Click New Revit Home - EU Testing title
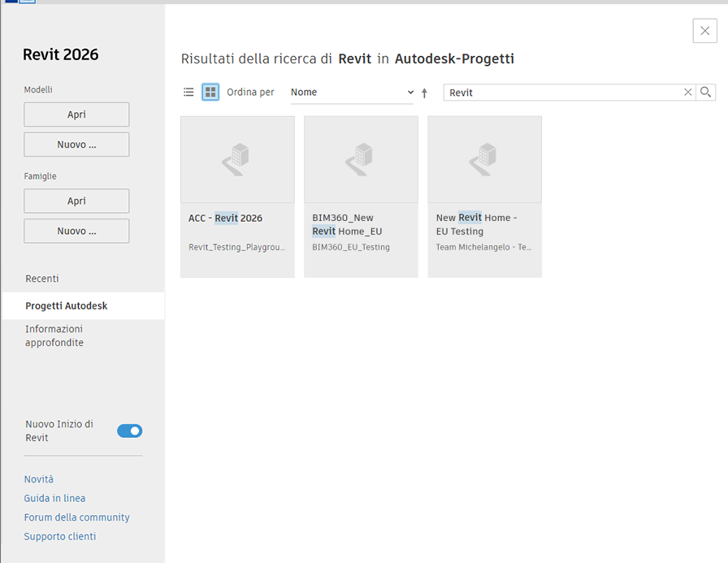 tap(476, 224)
